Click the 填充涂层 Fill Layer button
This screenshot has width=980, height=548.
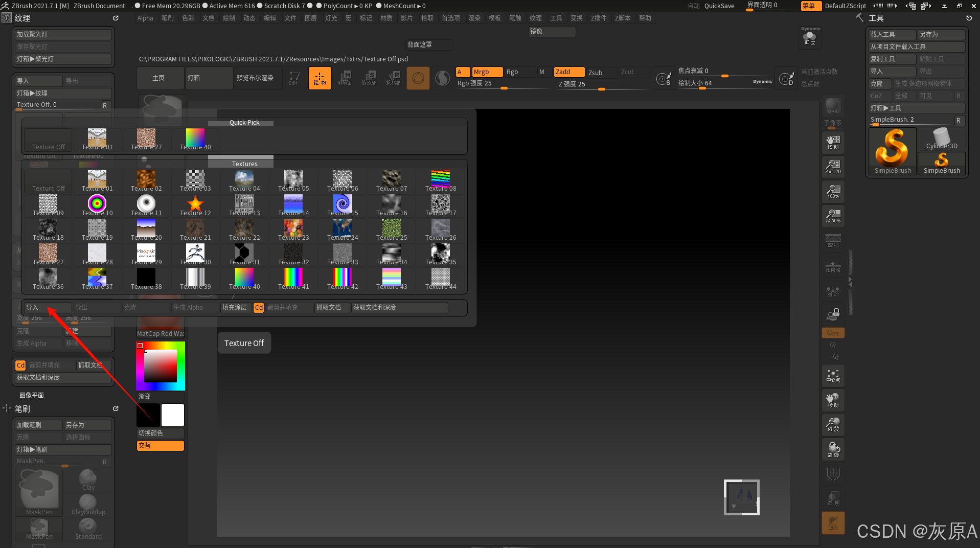pos(235,308)
